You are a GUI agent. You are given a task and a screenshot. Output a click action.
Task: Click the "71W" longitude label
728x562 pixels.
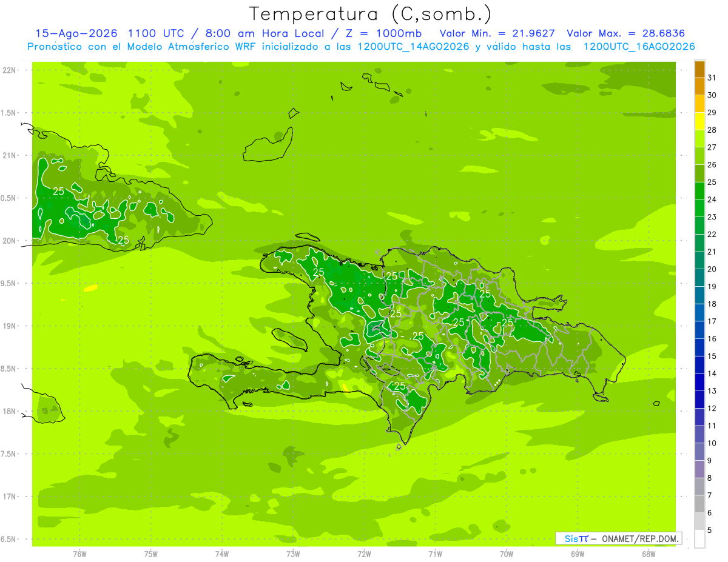coord(435,554)
